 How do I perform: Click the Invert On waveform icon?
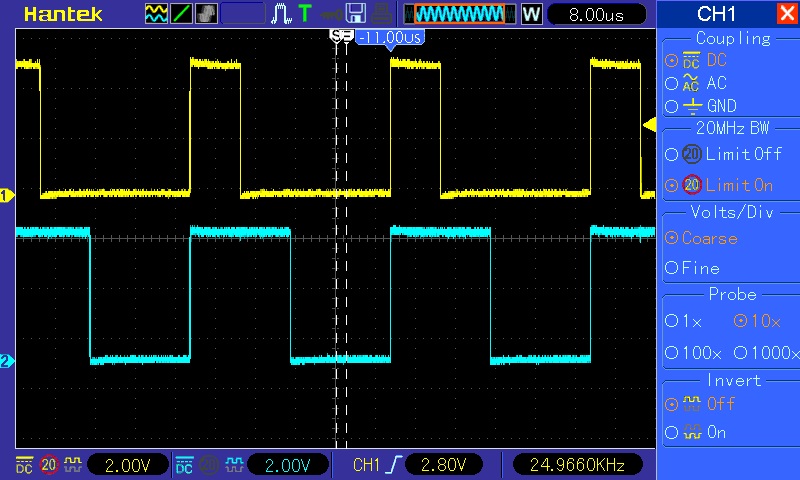(692, 433)
